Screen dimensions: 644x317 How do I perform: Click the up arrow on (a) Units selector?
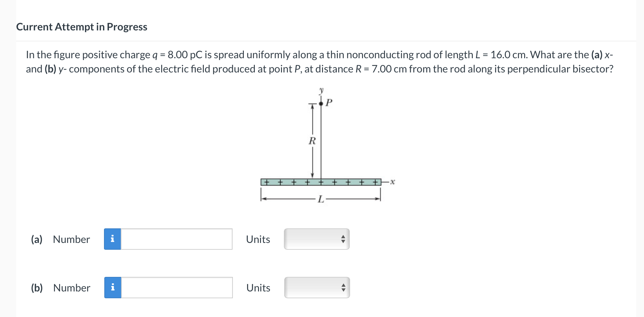343,237
